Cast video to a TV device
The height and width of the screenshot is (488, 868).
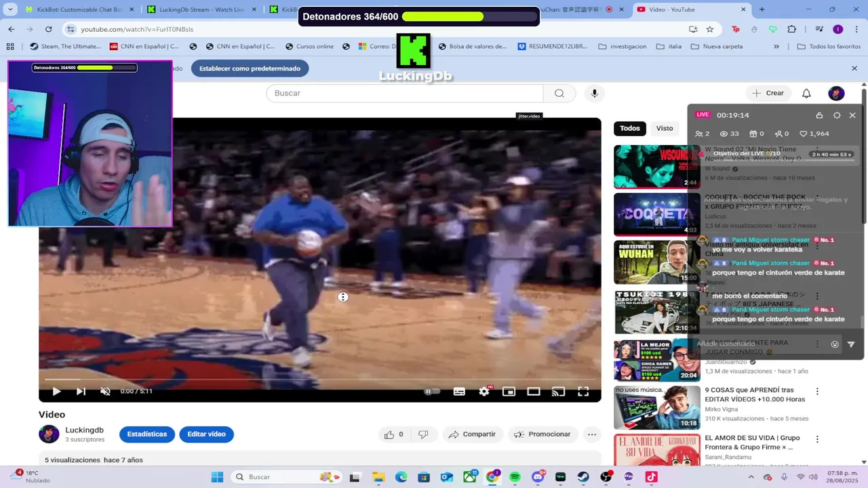point(558,391)
